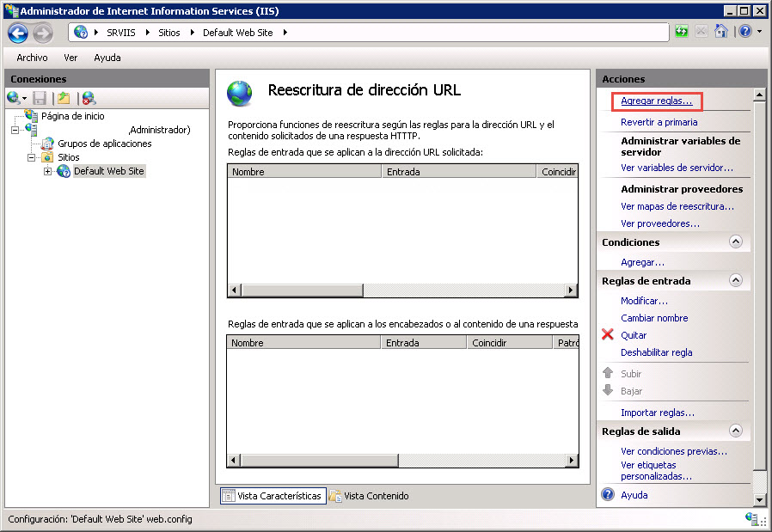The width and height of the screenshot is (772, 532).
Task: Click the blue Ayuda icon in Acciones
Action: point(608,494)
